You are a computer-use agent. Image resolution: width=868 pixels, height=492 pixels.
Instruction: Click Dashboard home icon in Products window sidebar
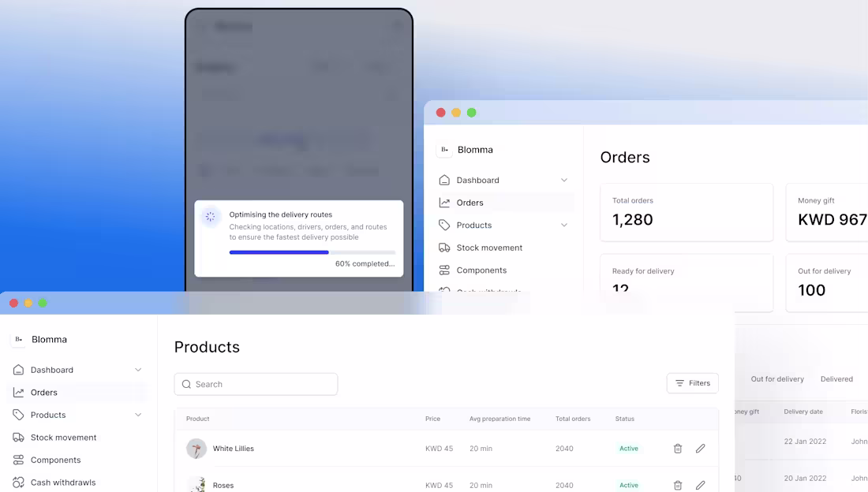coord(18,370)
